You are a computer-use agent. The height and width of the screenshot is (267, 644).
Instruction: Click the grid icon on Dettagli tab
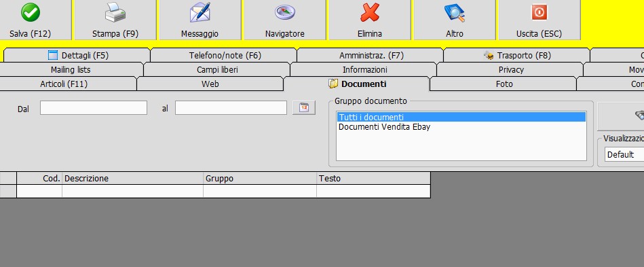[53, 55]
